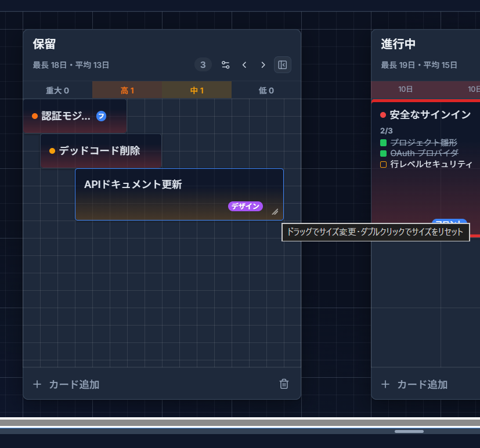
Task: Check the 行レベルセキュリティ checkbox
Action: coord(383,164)
